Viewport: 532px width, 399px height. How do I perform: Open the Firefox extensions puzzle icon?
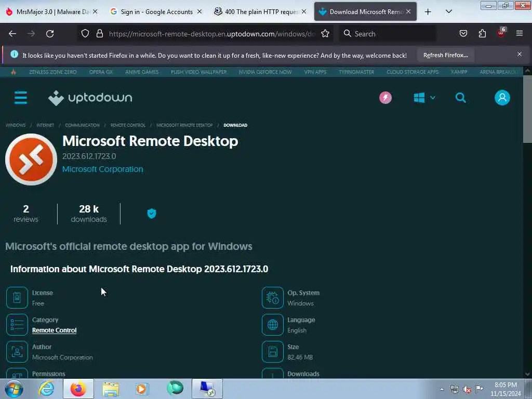(x=482, y=34)
